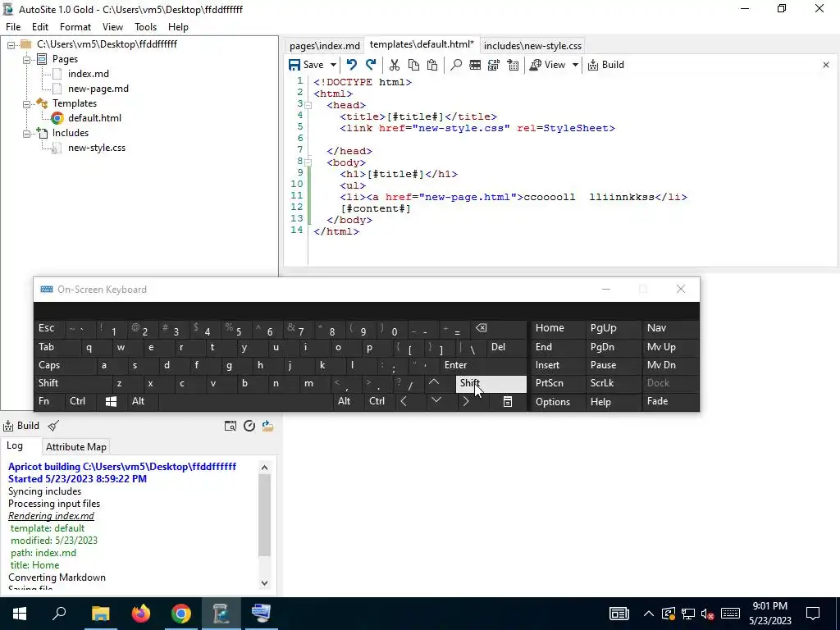Toggle ScrLk key on on-screen keyboard
Screen dimensions: 840x630
tap(613, 384)
